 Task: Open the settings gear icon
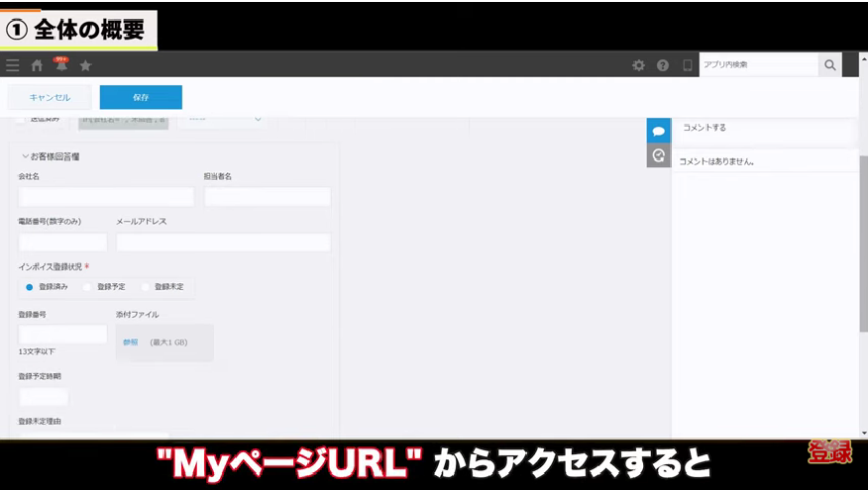638,65
